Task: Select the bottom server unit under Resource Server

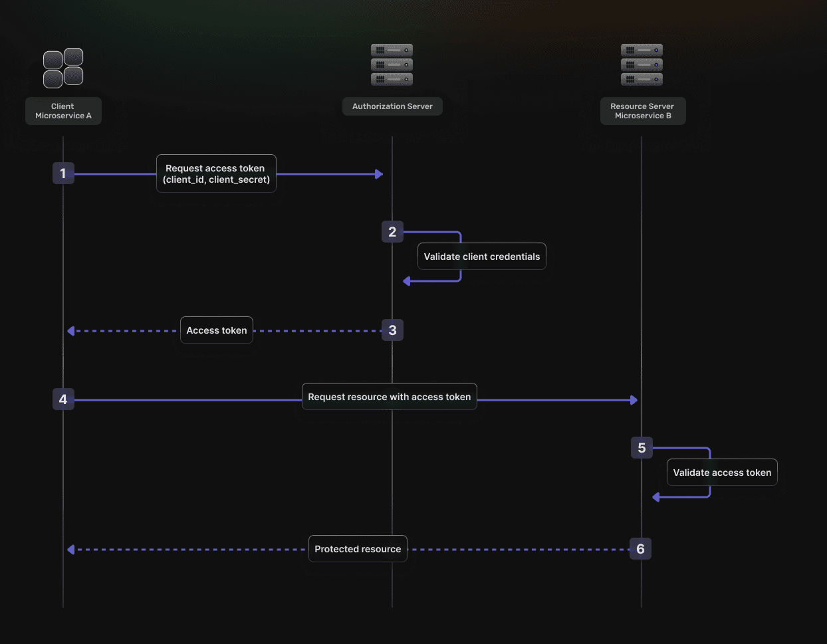Action: (x=642, y=79)
